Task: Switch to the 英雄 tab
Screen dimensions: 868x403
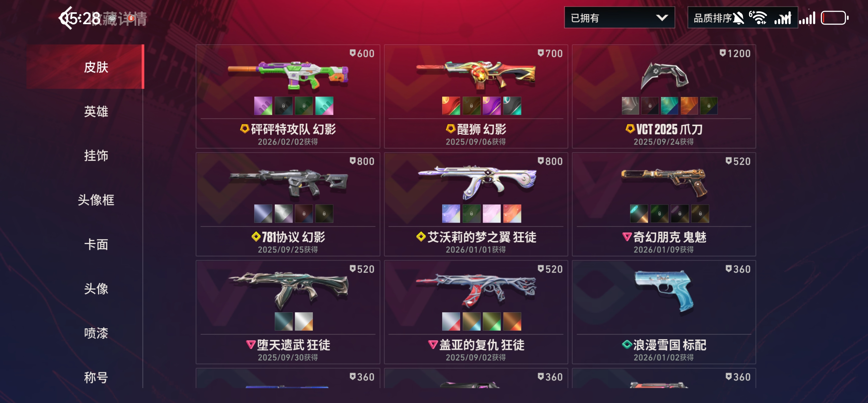Action: [x=96, y=111]
